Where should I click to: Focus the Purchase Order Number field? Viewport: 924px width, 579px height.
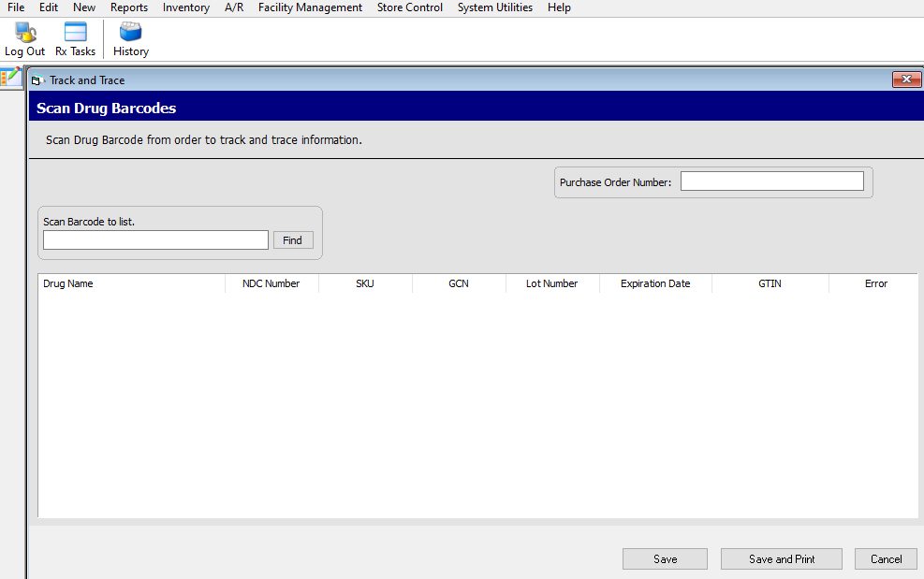(x=771, y=181)
